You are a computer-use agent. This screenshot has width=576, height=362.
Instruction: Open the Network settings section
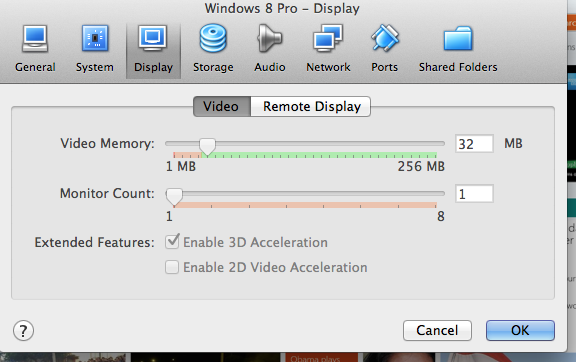coord(328,49)
